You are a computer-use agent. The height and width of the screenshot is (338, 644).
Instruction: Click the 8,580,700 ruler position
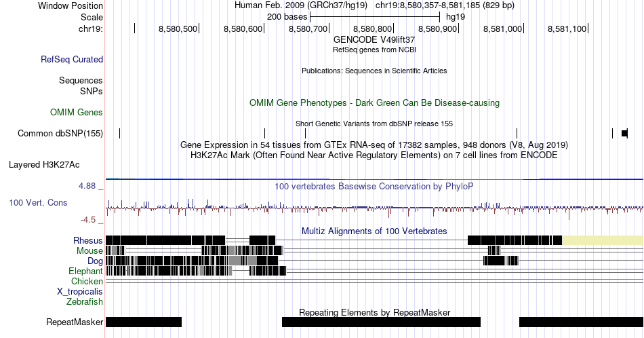[308, 29]
